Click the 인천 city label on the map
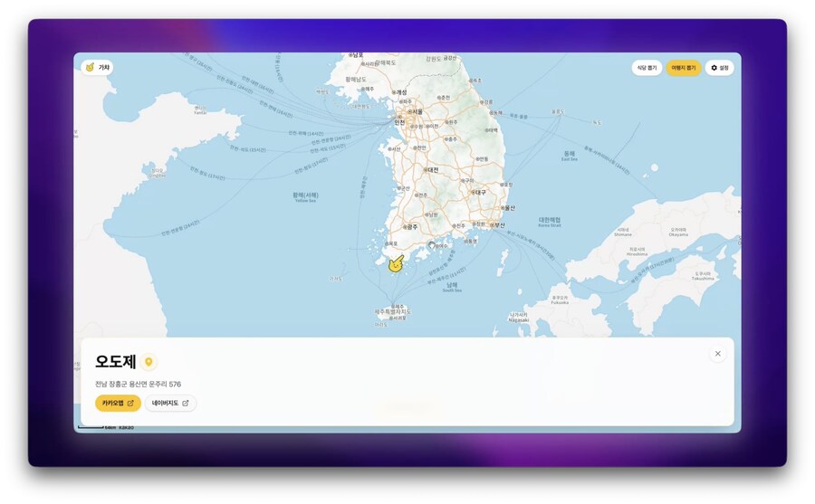Viewport: 815px width, 504px height. [x=399, y=123]
